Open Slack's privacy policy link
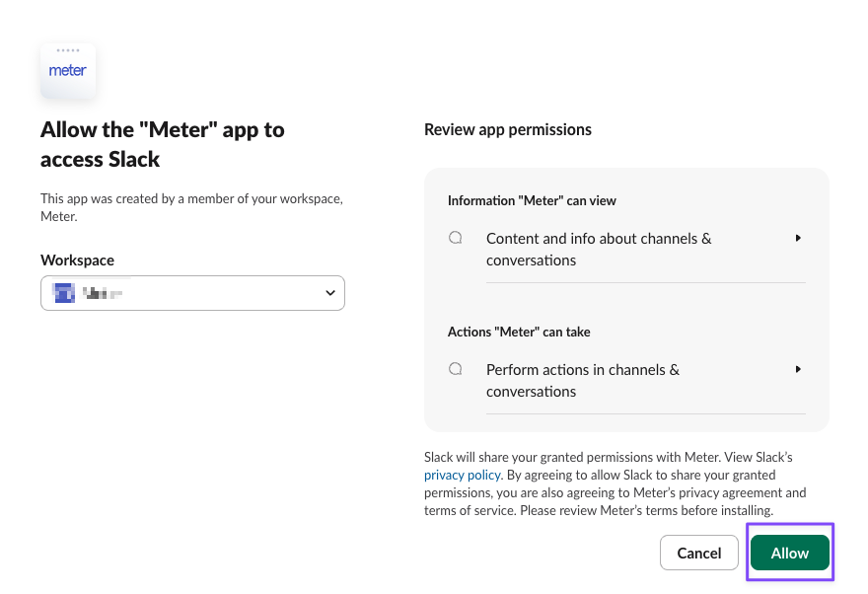Viewport: 868px width, 594px height. [x=463, y=475]
